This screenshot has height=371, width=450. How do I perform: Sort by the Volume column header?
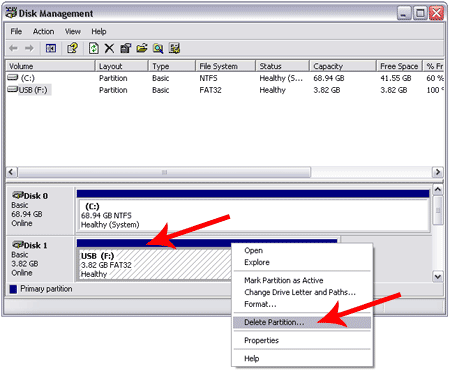click(x=50, y=66)
